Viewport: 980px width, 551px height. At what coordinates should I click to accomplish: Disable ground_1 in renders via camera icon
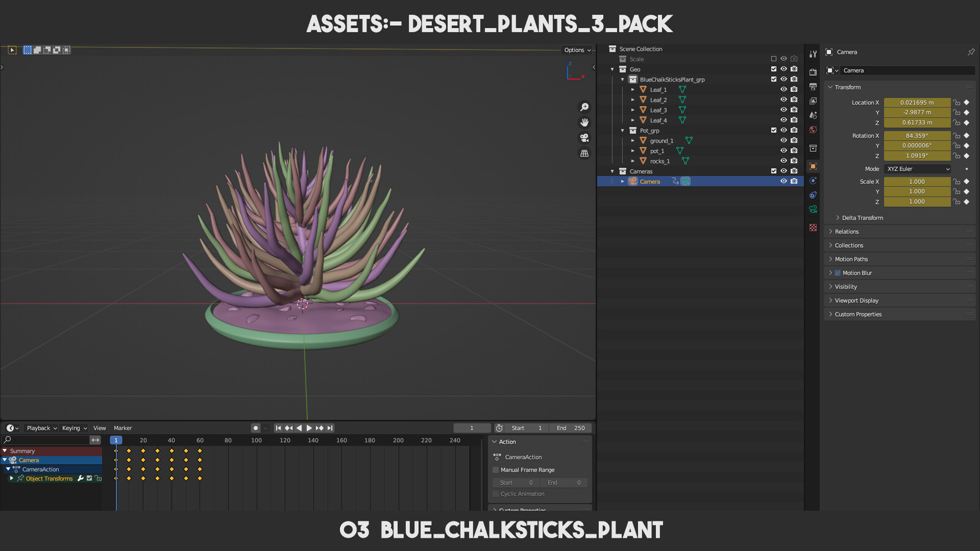click(x=794, y=140)
